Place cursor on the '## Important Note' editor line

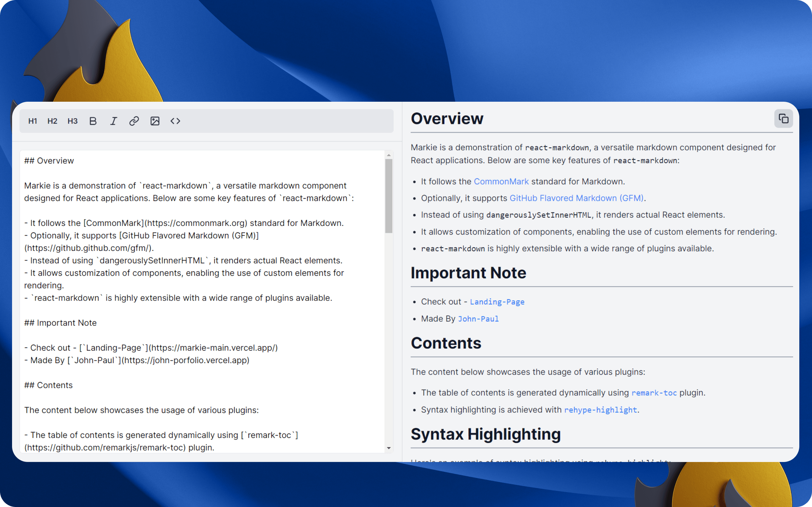pos(60,323)
